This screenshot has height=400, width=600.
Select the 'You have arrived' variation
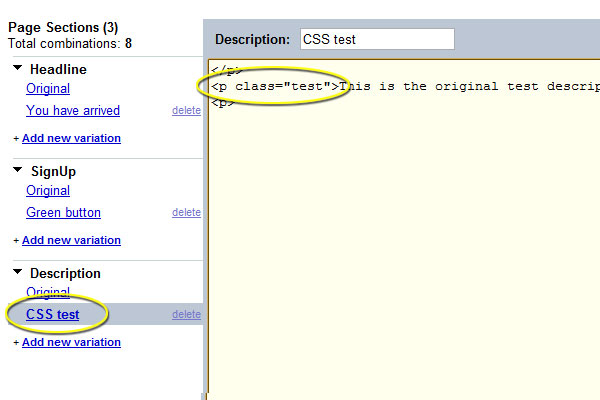pyautogui.click(x=72, y=110)
